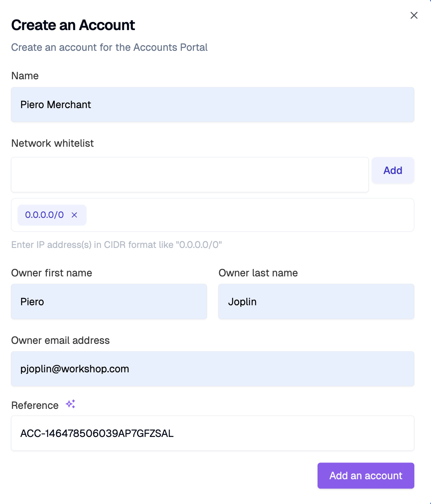Click the Reference label text
Image resolution: width=431 pixels, height=504 pixels.
[35, 405]
